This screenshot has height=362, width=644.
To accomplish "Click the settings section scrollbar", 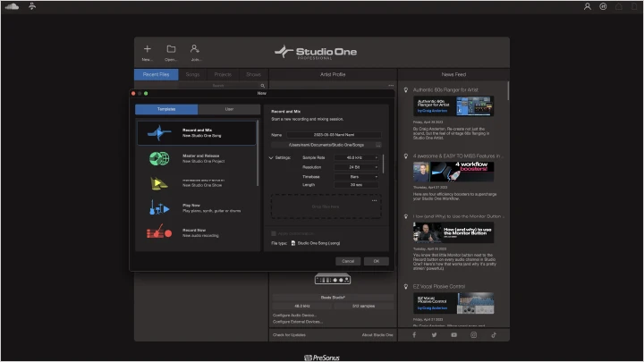I will [x=384, y=164].
